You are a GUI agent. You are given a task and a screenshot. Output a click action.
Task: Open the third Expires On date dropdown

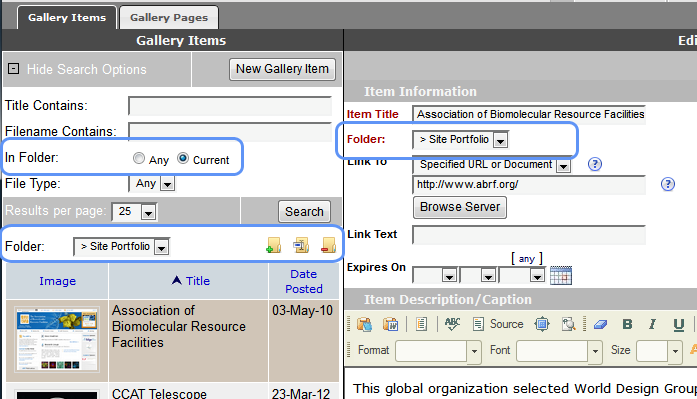pyautogui.click(x=522, y=275)
